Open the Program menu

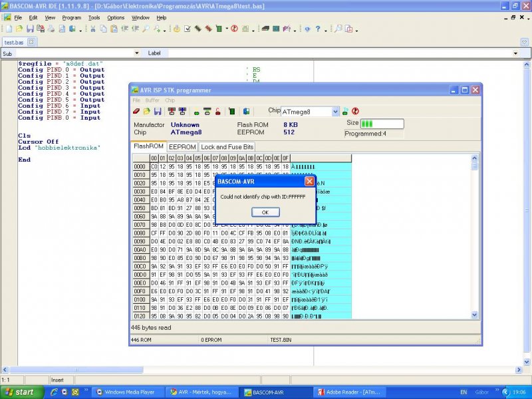(72, 18)
